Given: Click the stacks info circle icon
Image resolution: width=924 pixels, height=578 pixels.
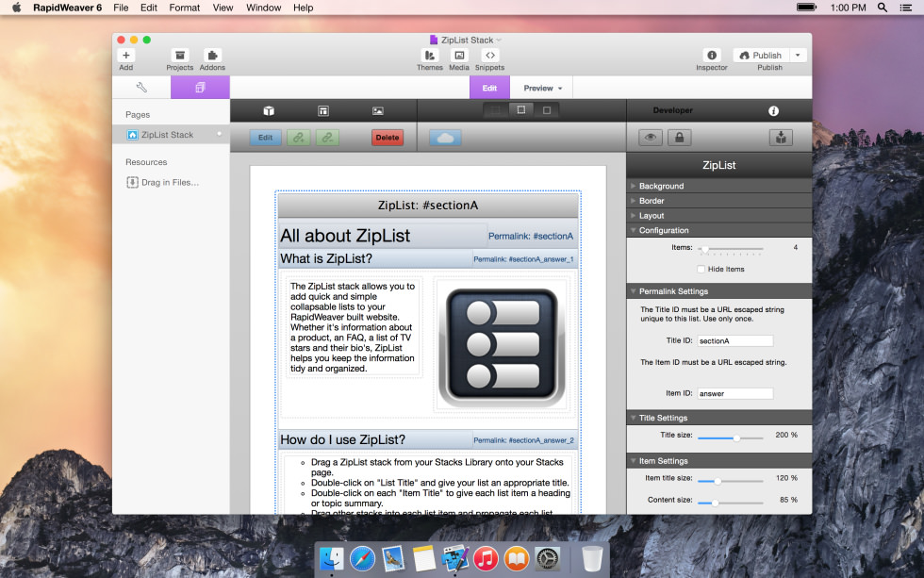Looking at the screenshot, I should click(x=773, y=110).
